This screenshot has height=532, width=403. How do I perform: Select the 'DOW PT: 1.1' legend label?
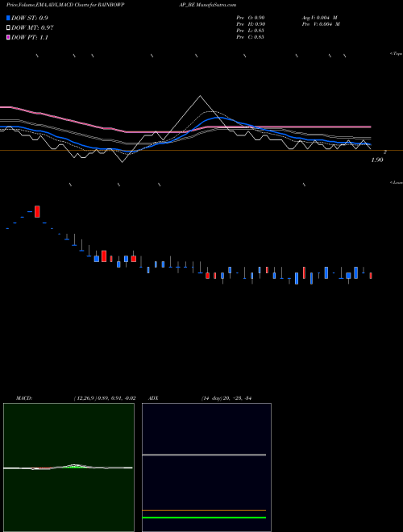click(30, 37)
